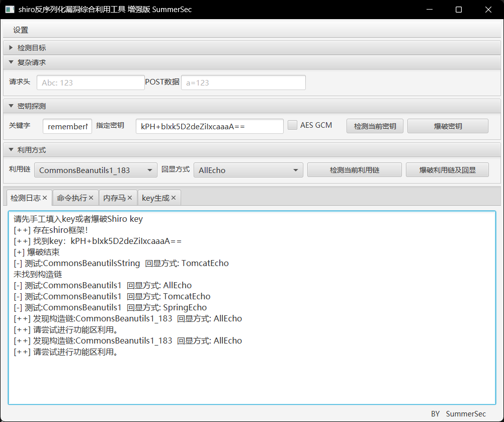Close the 内存马 tab

tap(130, 198)
